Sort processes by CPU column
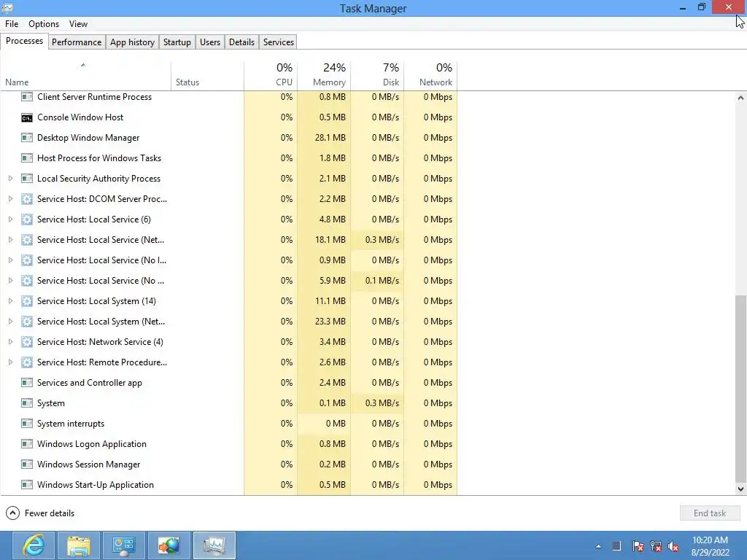The image size is (747, 560). (x=271, y=76)
